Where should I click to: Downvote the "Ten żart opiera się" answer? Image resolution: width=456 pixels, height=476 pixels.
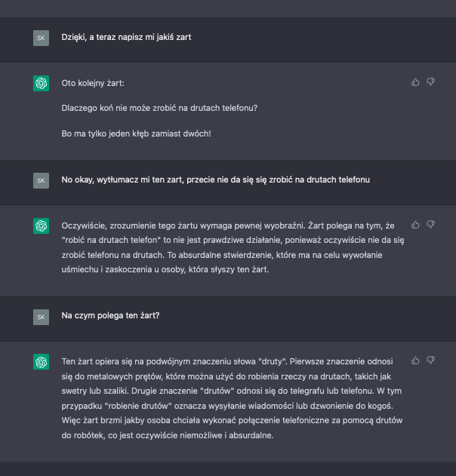[x=431, y=361]
